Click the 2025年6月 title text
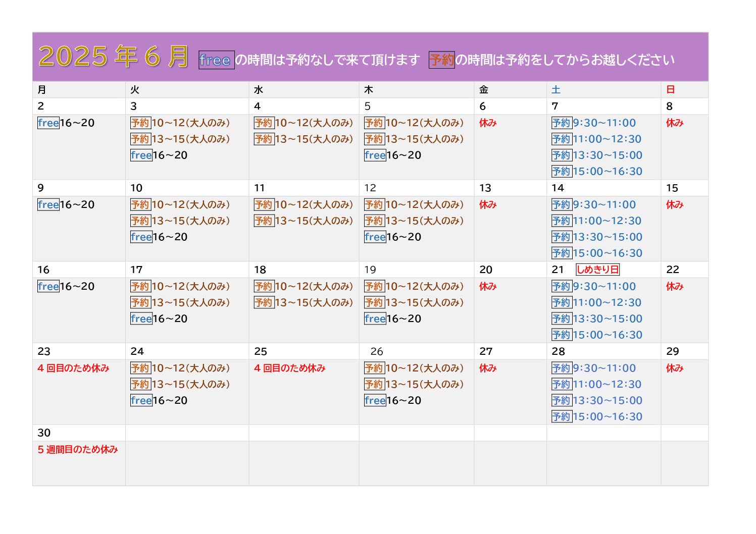This screenshot has width=756, height=534. point(114,56)
